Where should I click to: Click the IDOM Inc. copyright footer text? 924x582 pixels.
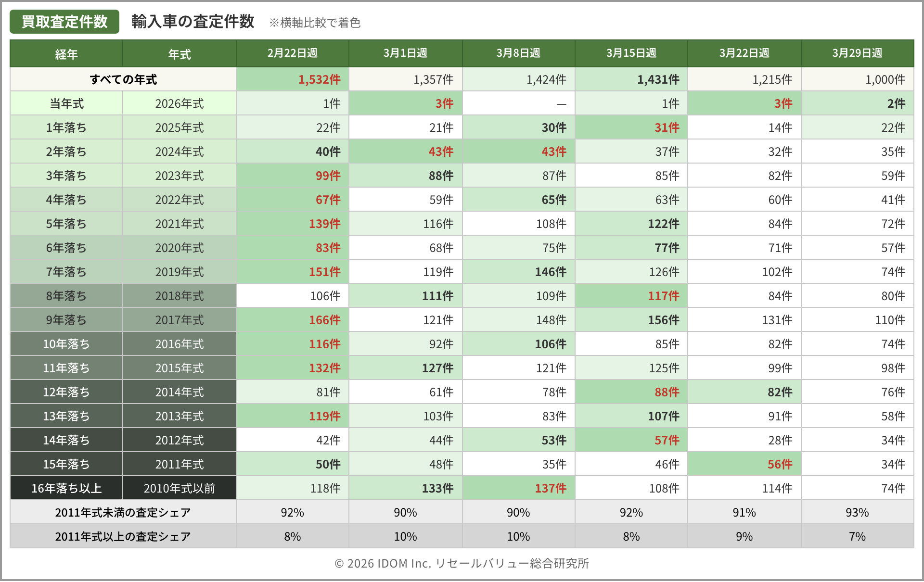click(x=462, y=563)
